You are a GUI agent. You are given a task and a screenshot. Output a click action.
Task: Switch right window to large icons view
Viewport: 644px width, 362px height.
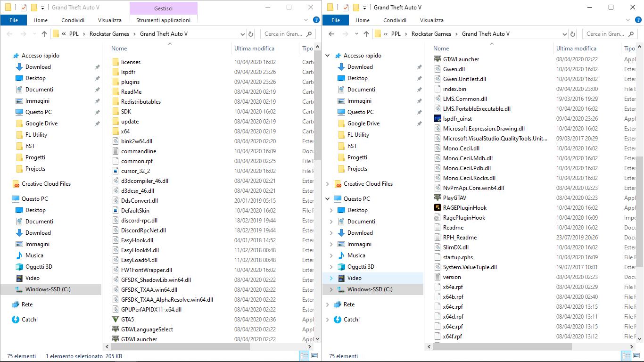click(636, 356)
